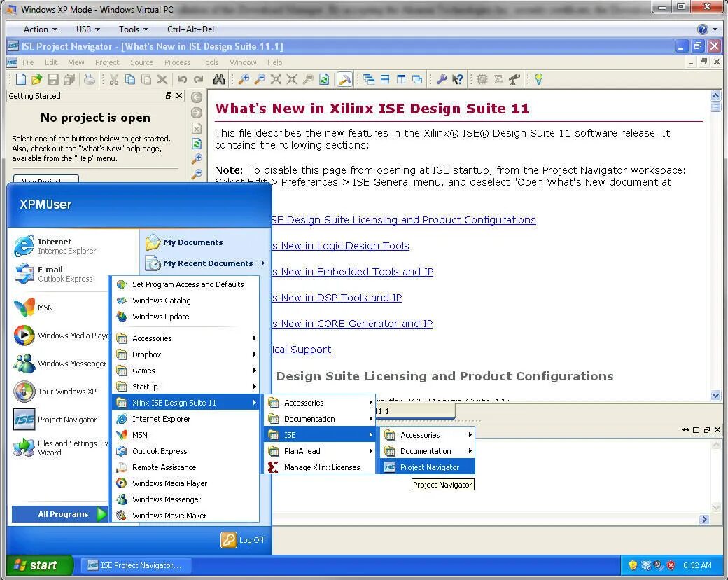Click the Save All toolbar icon
This screenshot has height=580, width=728.
(69, 79)
